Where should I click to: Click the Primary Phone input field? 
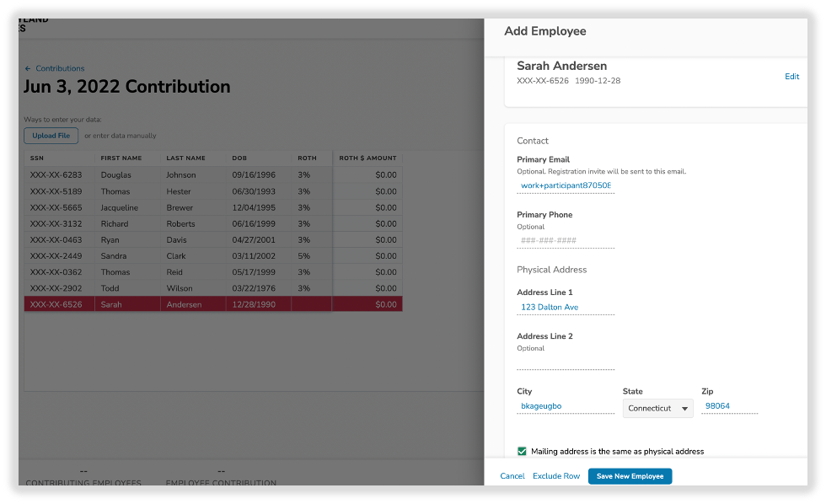tap(566, 240)
